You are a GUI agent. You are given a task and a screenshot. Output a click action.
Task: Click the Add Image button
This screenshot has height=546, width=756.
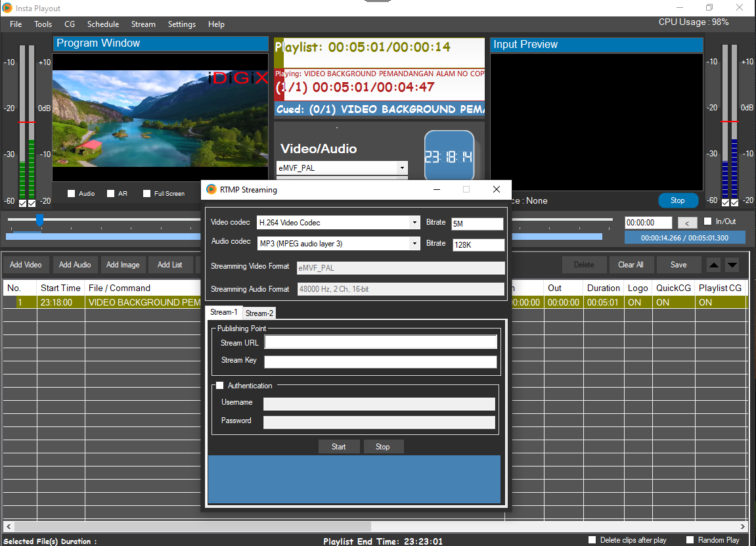(x=123, y=265)
